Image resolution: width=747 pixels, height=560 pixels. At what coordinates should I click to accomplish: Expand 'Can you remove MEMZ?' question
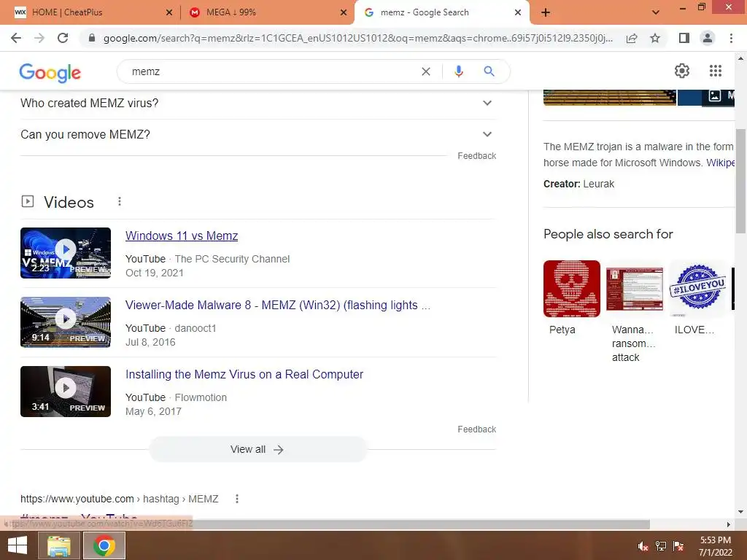(258, 134)
